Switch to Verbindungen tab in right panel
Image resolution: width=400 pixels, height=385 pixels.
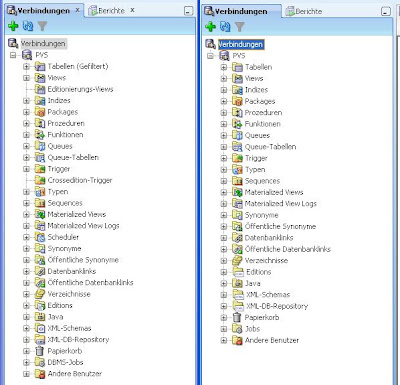(241, 11)
